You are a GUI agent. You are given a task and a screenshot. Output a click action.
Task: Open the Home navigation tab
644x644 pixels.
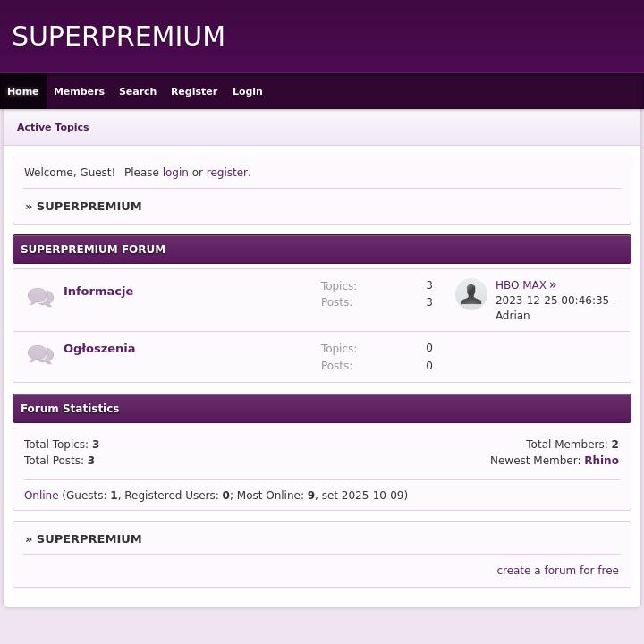(x=23, y=91)
